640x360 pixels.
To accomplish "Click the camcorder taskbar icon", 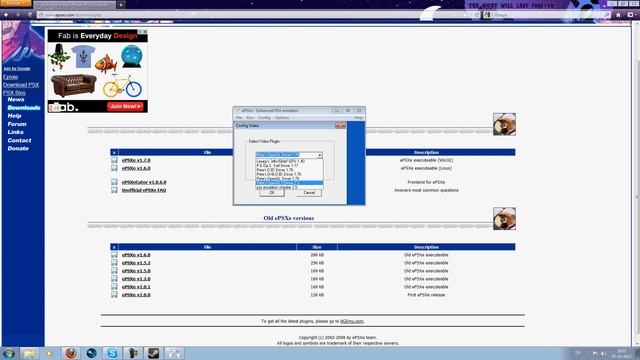I will 133,353.
